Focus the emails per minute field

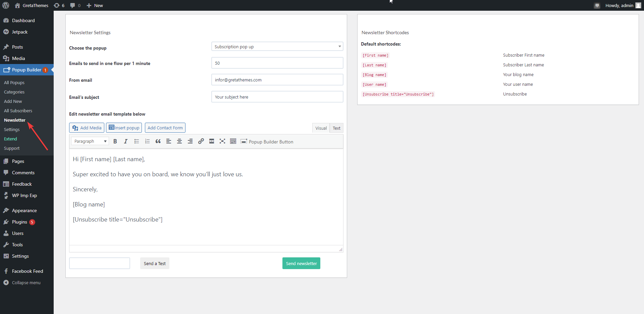(277, 63)
